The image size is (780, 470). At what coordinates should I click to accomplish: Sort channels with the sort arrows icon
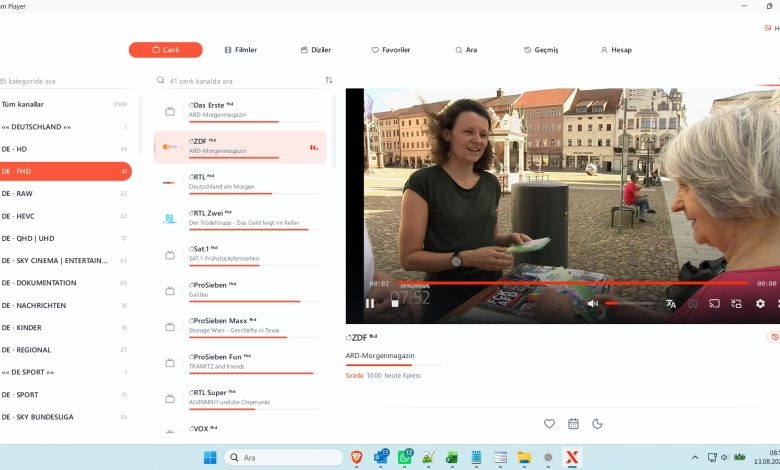click(x=329, y=80)
